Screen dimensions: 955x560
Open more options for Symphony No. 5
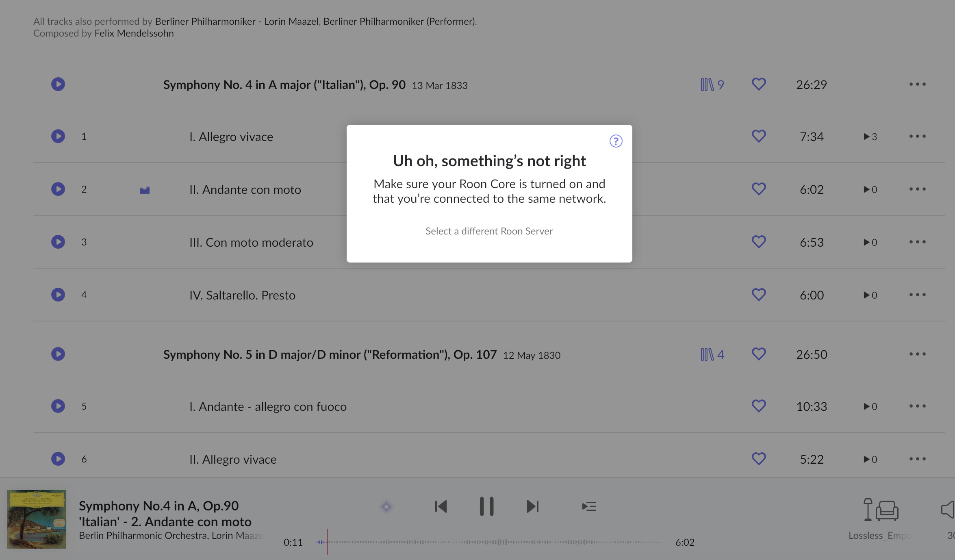click(918, 354)
